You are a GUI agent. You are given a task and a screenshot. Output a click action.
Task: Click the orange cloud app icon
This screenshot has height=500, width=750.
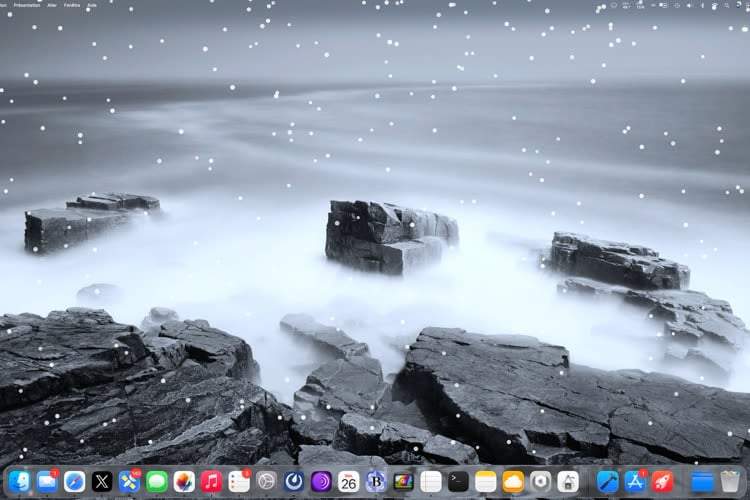pyautogui.click(x=513, y=481)
